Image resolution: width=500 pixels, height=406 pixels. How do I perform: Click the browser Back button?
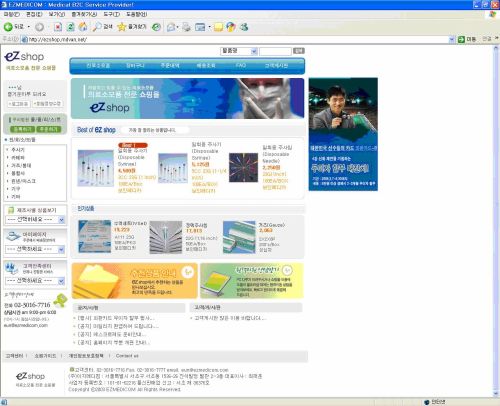(13, 27)
